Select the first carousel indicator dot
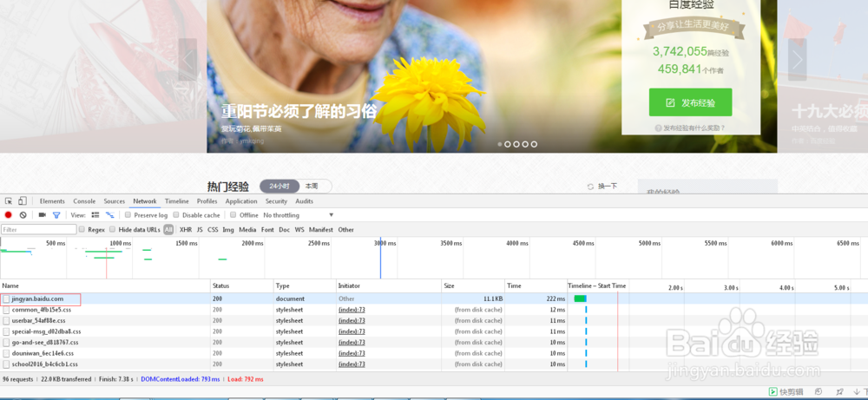Image resolution: width=868 pixels, height=400 pixels. (x=500, y=144)
